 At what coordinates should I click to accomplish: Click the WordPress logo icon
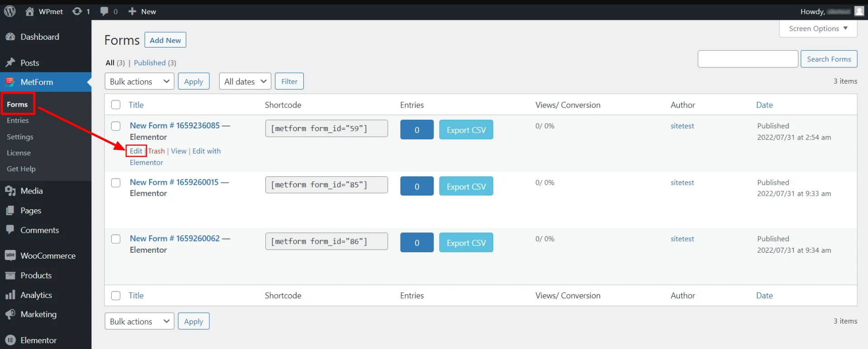(x=10, y=11)
